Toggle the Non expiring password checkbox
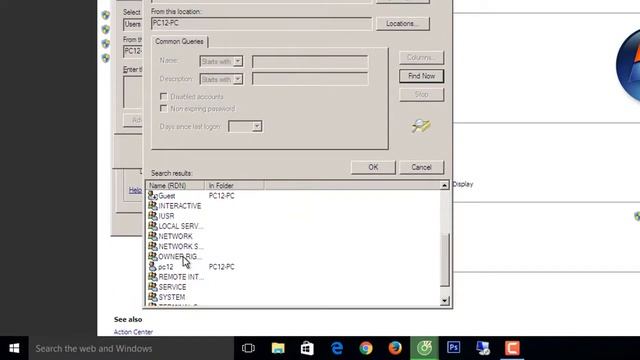640x360 pixels. (x=164, y=108)
